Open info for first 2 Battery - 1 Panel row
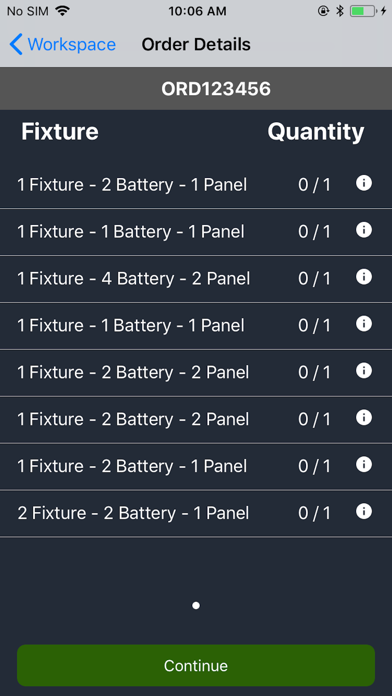 point(364,183)
